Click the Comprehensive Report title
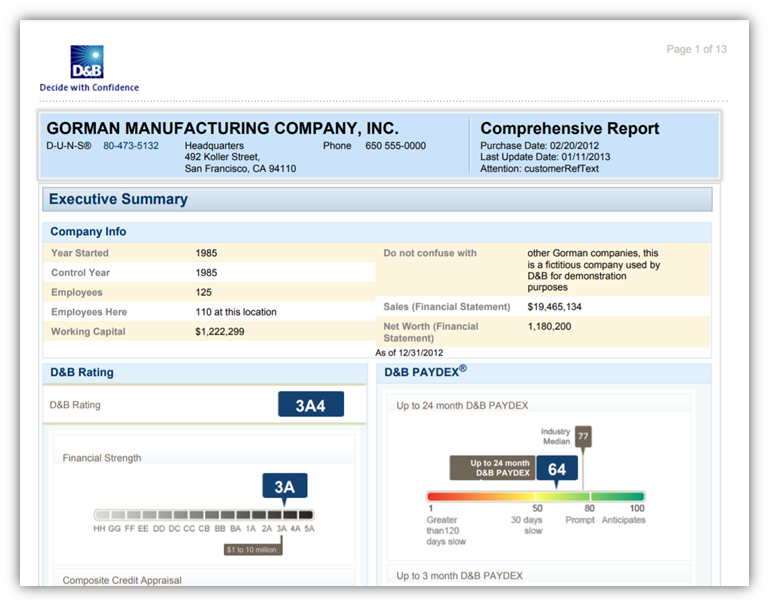The width and height of the screenshot is (769, 606). (x=569, y=128)
